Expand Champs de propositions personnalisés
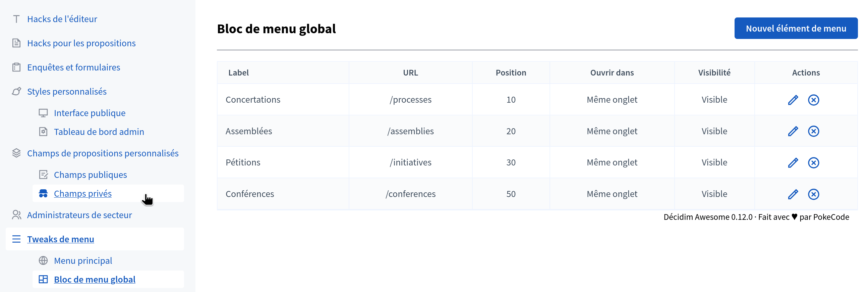Viewport: 868px width, 292px height. (x=103, y=153)
